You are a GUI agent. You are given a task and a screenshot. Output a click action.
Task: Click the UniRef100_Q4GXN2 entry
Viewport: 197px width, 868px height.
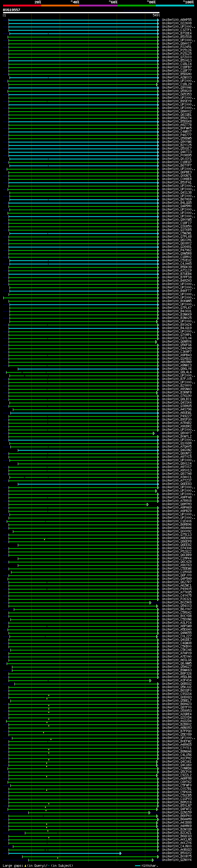(x=177, y=450)
